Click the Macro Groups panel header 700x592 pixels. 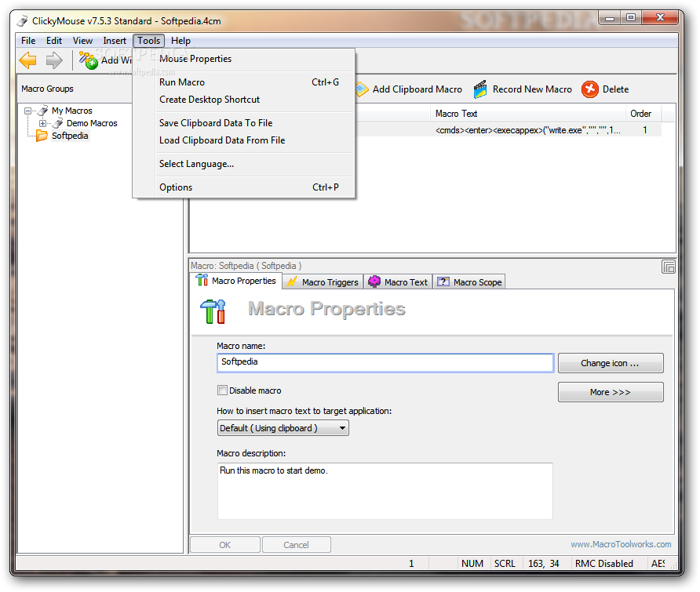point(47,89)
